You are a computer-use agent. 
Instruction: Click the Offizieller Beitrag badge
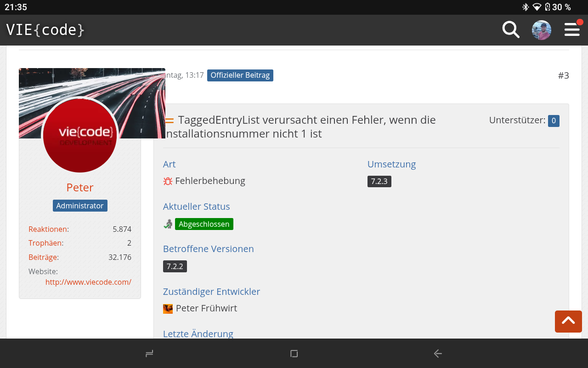(x=240, y=75)
